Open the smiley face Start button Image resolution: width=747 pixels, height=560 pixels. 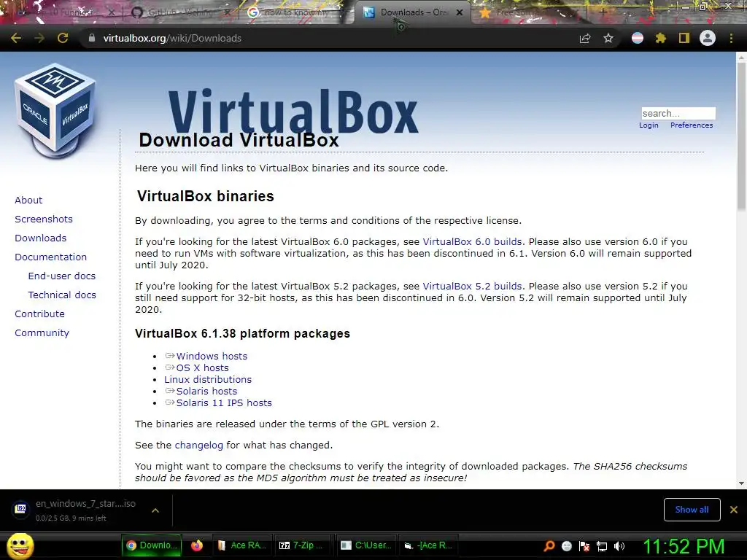[20, 546]
